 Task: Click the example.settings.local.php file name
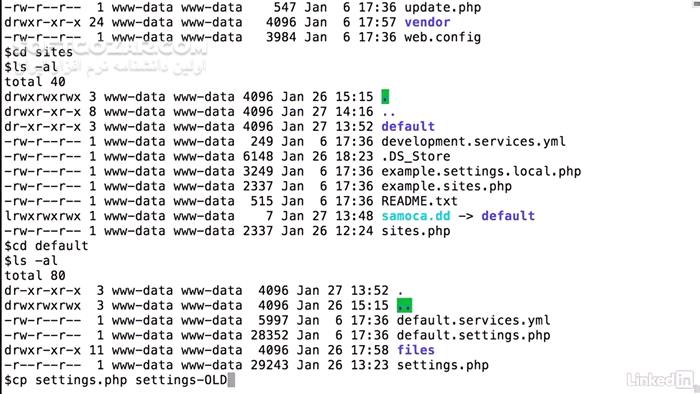(x=481, y=171)
